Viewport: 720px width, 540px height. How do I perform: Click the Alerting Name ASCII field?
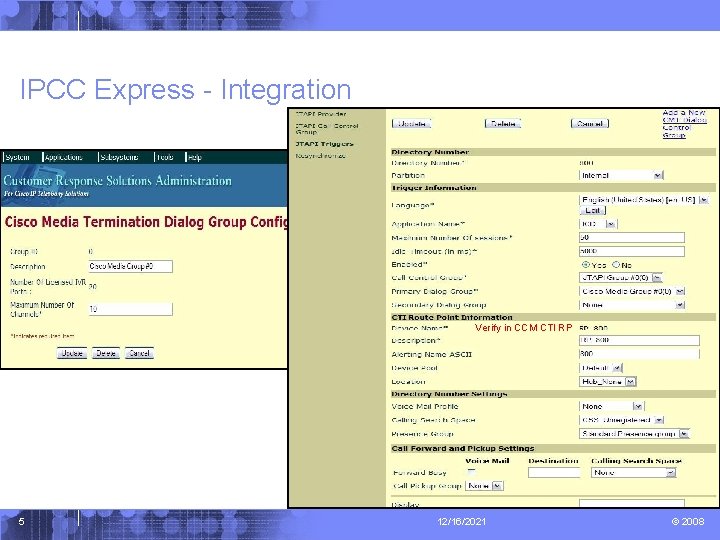[639, 354]
